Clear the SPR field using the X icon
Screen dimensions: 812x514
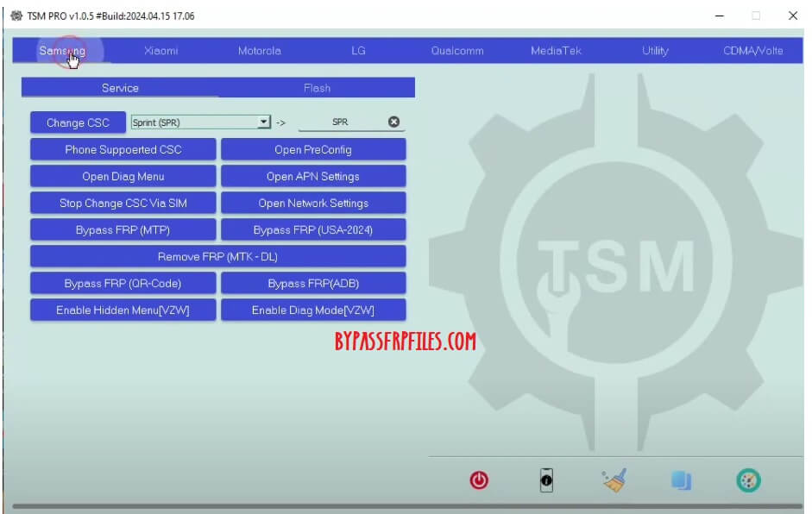[393, 121]
